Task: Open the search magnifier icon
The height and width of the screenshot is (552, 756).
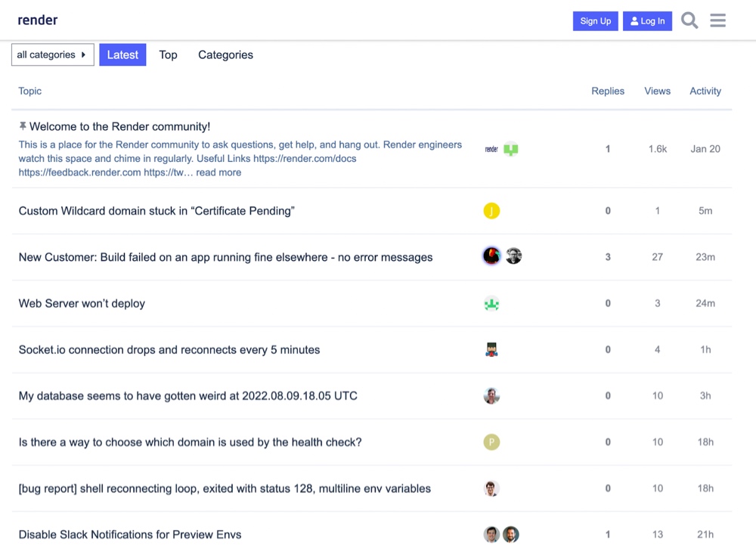Action: pyautogui.click(x=689, y=20)
